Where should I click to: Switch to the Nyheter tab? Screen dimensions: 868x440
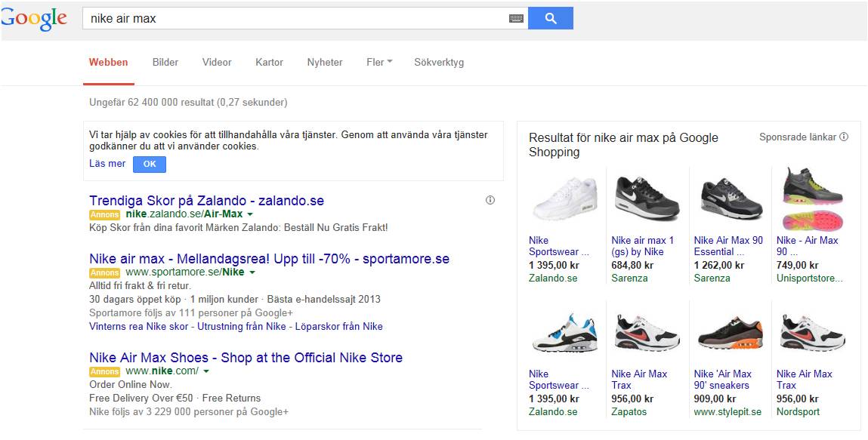click(x=325, y=63)
